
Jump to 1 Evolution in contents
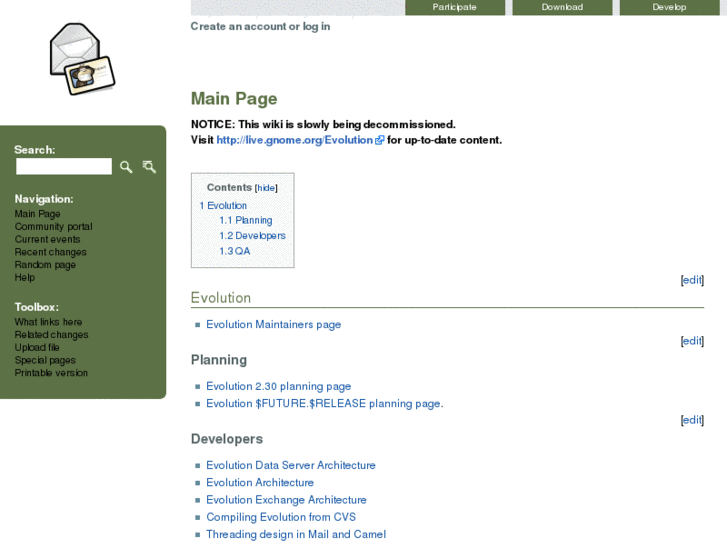(223, 205)
